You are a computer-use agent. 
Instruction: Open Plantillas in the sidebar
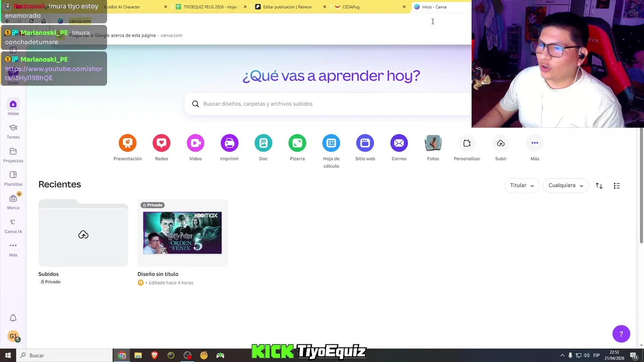[13, 179]
